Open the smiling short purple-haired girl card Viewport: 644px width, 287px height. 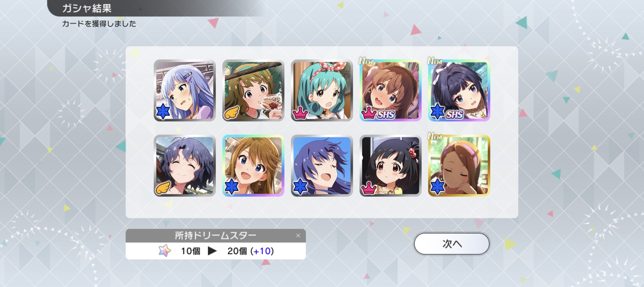coord(185,166)
